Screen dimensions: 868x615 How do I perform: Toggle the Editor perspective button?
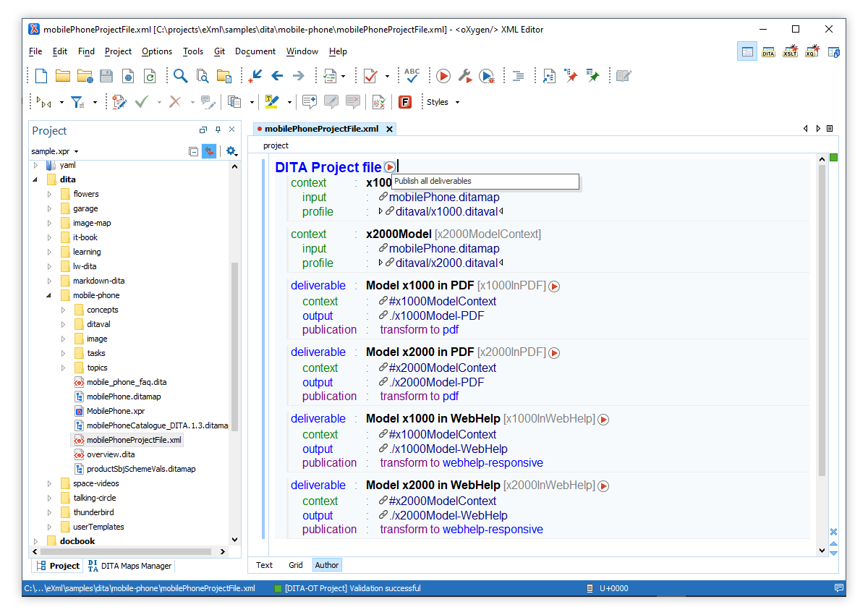pos(746,51)
